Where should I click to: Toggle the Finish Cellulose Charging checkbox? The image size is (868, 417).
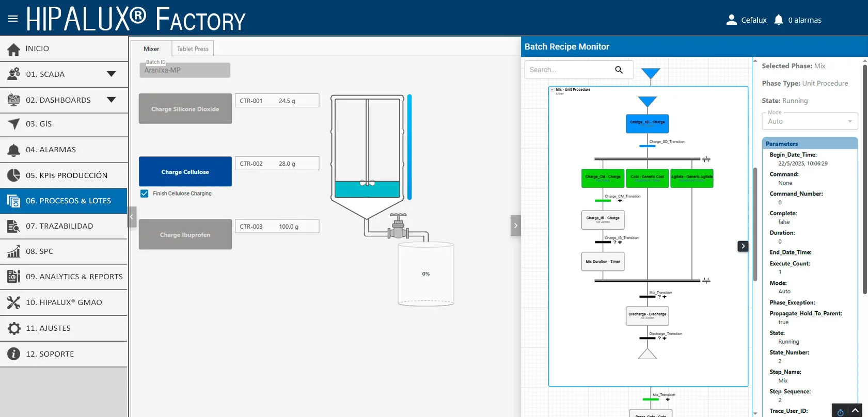point(145,194)
